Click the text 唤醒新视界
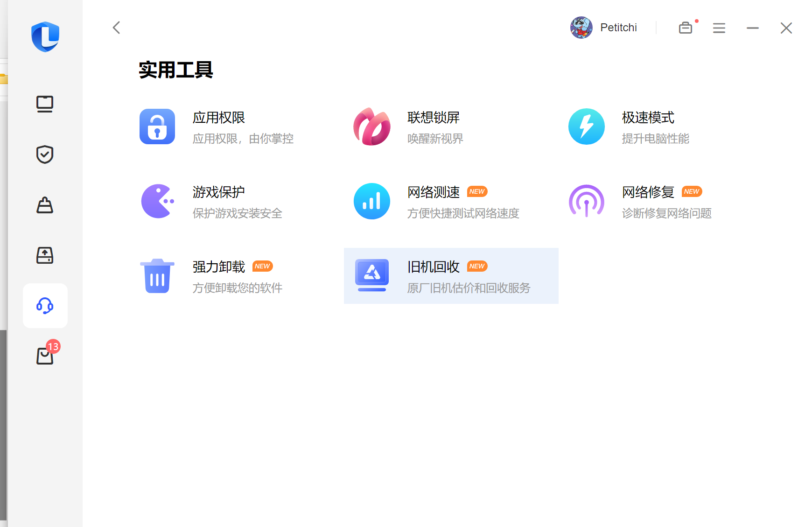This screenshot has height=527, width=812. [x=435, y=139]
